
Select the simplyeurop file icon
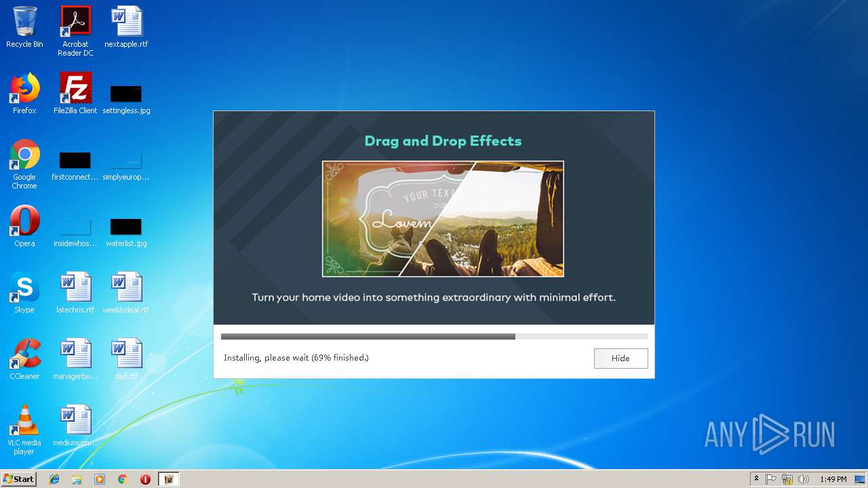click(126, 166)
